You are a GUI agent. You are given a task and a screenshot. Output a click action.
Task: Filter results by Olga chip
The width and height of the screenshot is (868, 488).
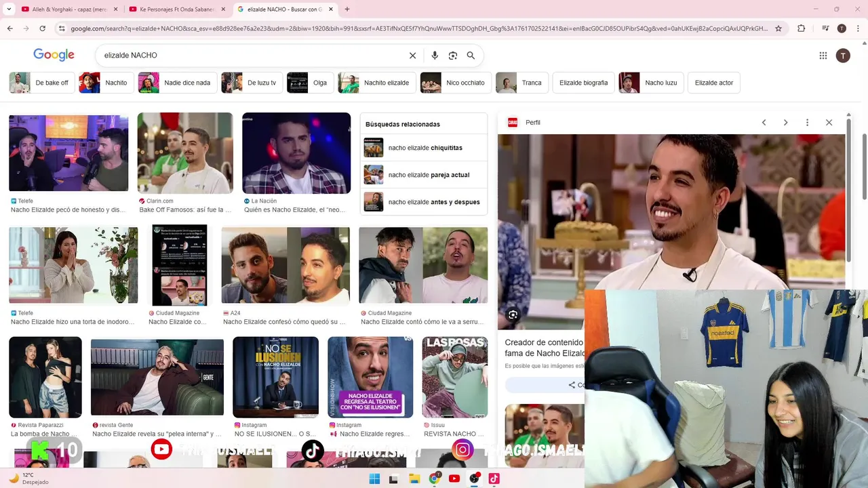(x=310, y=83)
